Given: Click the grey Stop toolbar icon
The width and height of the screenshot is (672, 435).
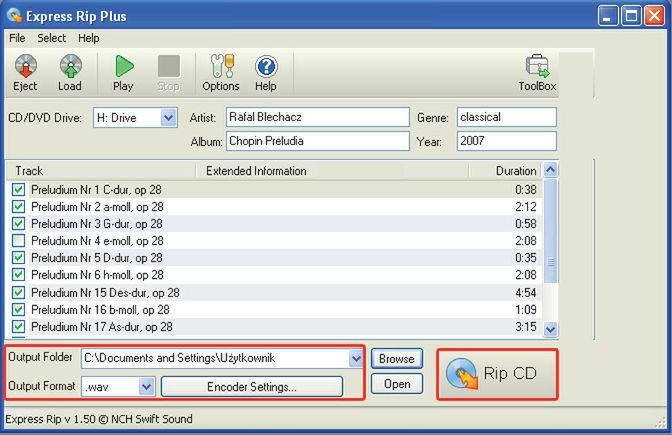Looking at the screenshot, I should (x=169, y=66).
